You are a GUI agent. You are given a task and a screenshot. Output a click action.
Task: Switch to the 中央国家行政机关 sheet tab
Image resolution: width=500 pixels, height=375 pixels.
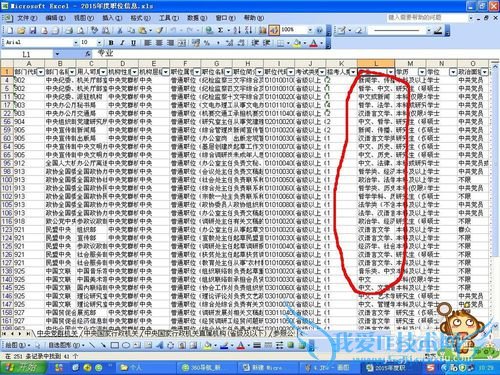pyautogui.click(x=112, y=333)
